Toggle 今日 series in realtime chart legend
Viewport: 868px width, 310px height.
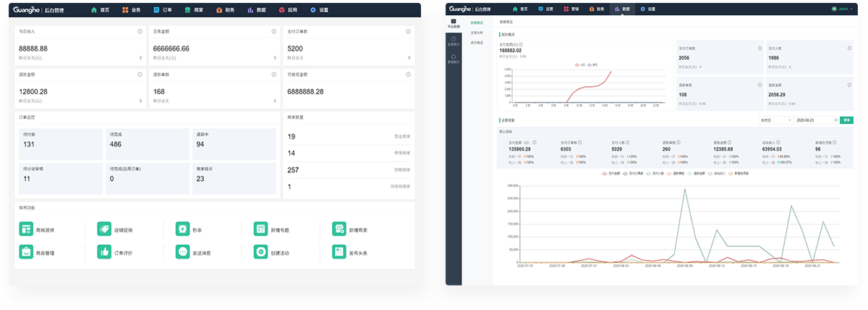click(x=579, y=64)
